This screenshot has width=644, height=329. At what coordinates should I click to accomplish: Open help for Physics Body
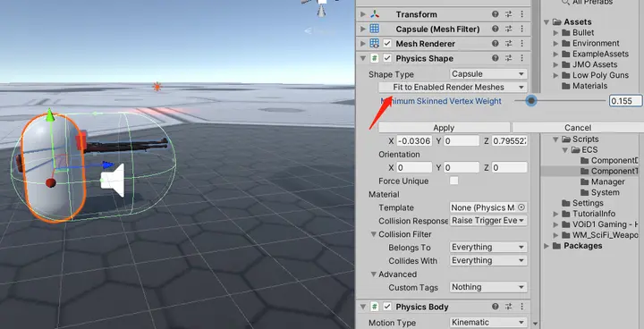coord(496,307)
